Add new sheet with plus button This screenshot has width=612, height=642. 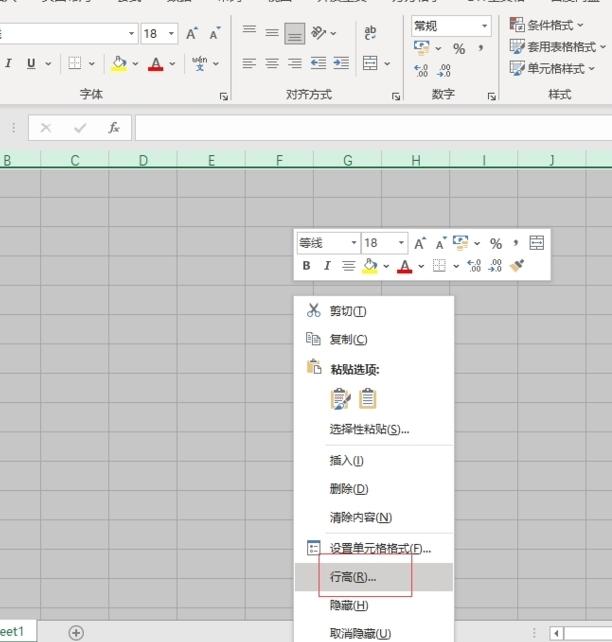click(76, 633)
